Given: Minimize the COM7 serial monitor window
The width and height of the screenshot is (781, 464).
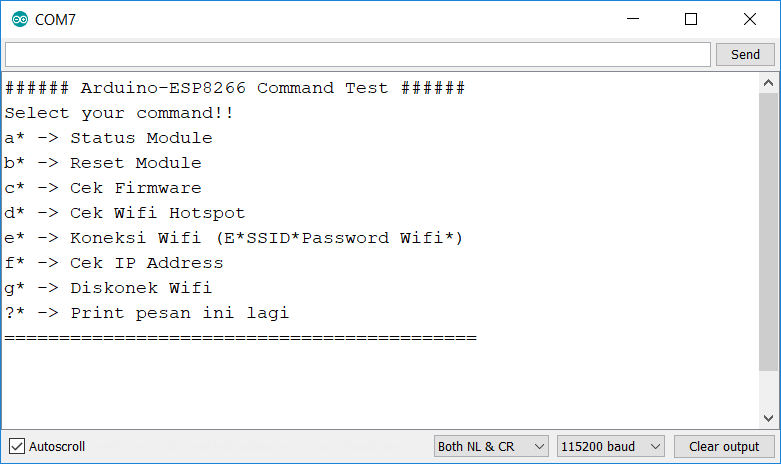Looking at the screenshot, I should 633,19.
